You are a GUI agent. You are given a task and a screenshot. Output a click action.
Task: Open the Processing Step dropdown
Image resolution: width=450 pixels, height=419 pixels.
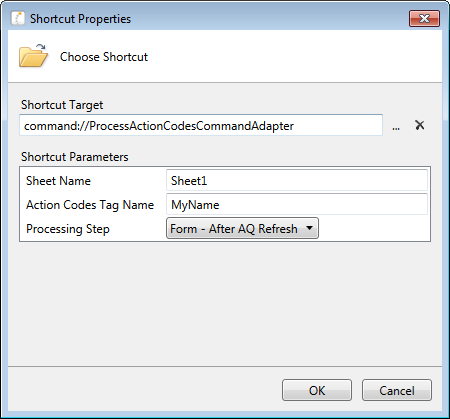pos(242,228)
